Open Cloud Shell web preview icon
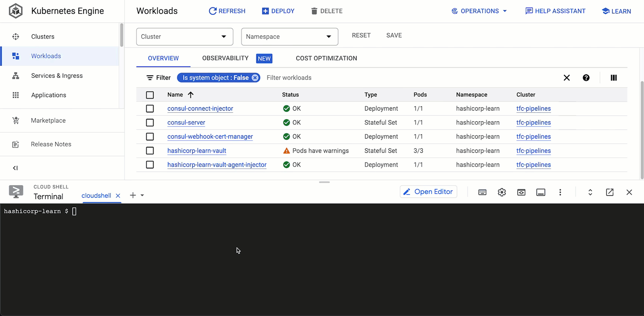 point(521,192)
